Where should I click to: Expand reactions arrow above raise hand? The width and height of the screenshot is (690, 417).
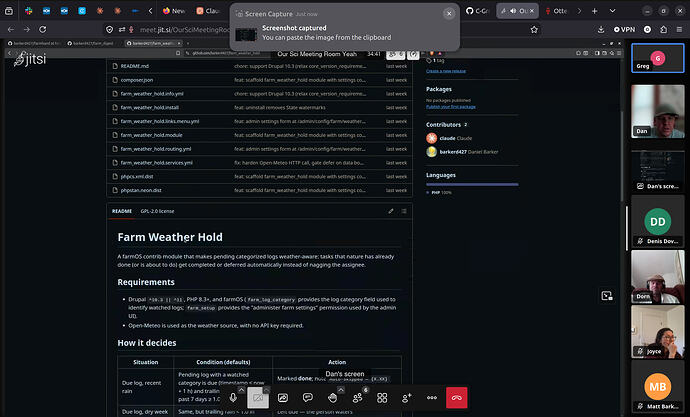click(341, 390)
